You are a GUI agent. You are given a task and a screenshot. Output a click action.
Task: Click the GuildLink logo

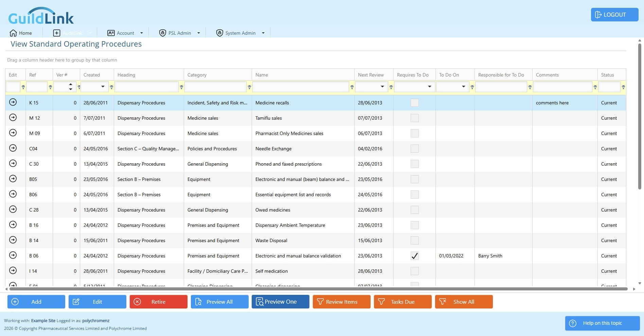coord(41,16)
